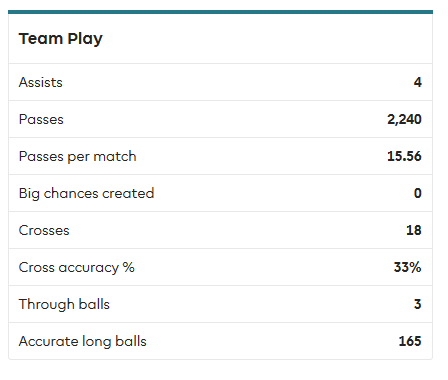The width and height of the screenshot is (448, 380).
Task: Click the 33% cross accuracy value
Action: (407, 267)
